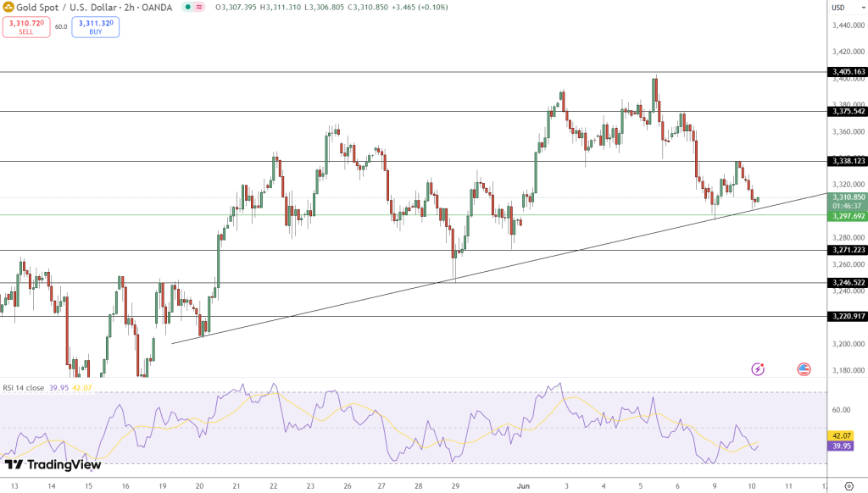The width and height of the screenshot is (868, 493).
Task: Open the Gold Spot / U.S. Dollar symbol title
Action: click(x=66, y=7)
